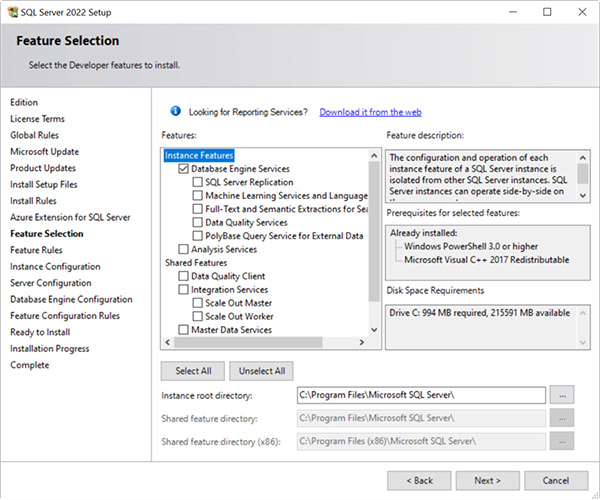The width and height of the screenshot is (600, 500).
Task: Click the Select All button
Action: (x=193, y=371)
